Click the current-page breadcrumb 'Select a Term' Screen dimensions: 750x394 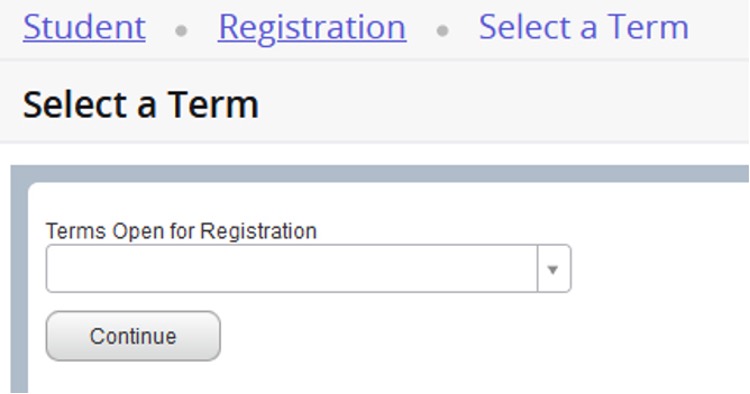coord(584,27)
